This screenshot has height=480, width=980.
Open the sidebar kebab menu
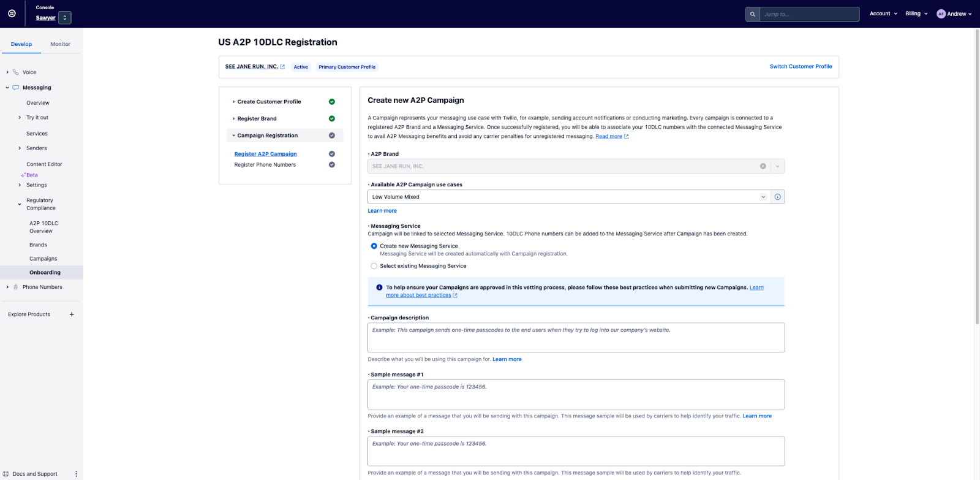[76, 474]
